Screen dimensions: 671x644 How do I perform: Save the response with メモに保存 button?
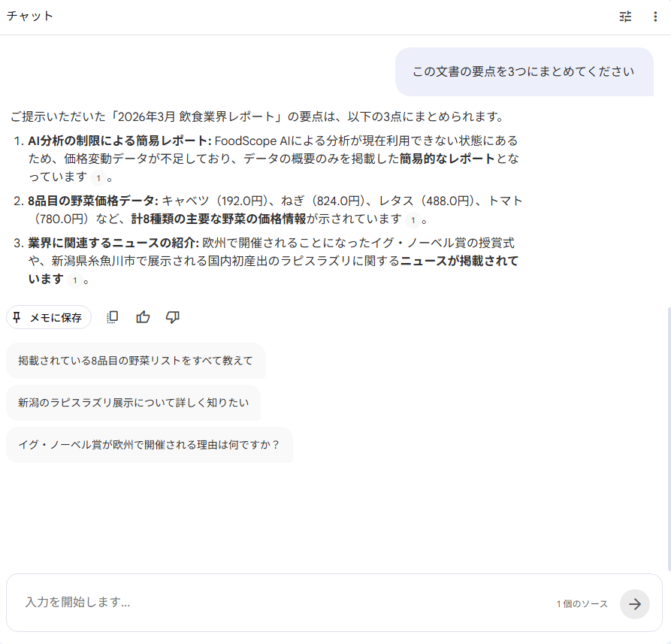[x=49, y=317]
